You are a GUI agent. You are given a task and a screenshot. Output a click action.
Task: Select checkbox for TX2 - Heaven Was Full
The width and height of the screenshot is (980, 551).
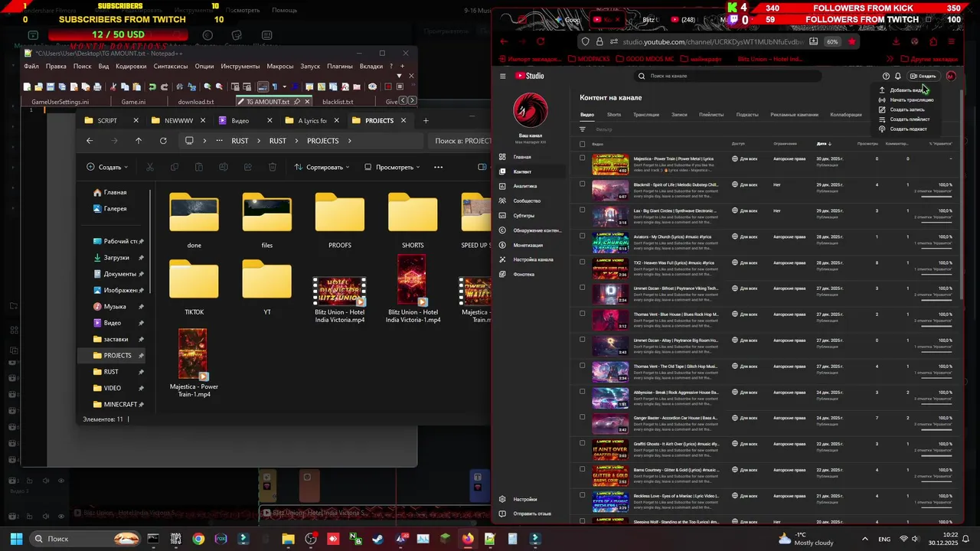tap(582, 262)
